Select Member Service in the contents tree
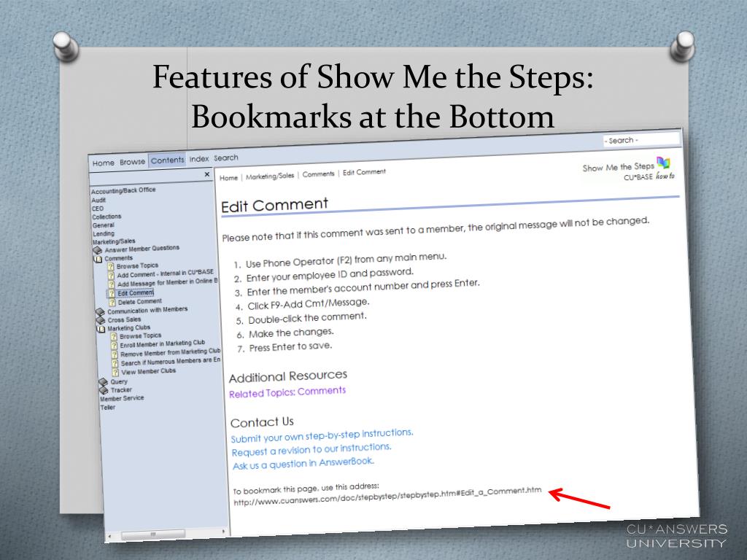This screenshot has width=747, height=560. 122,399
